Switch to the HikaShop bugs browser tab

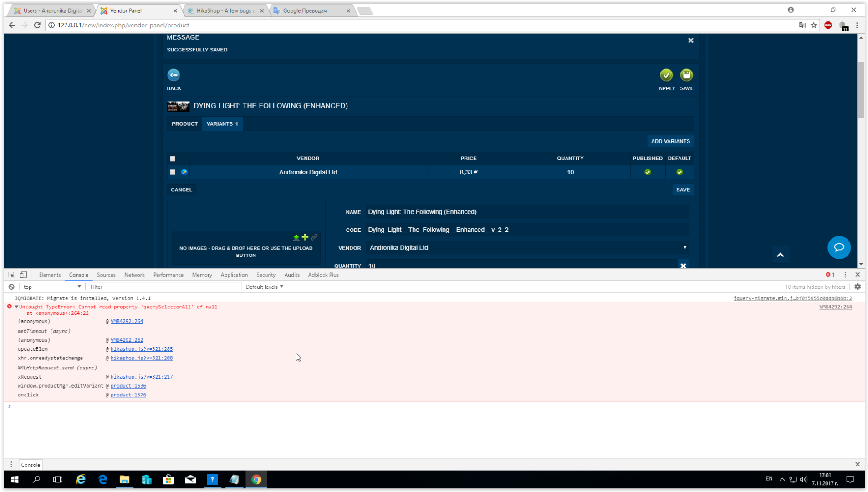225,10
